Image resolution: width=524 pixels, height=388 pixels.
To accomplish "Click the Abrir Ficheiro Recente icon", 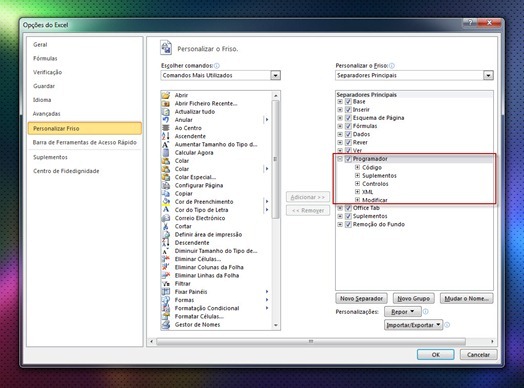I will [166, 104].
